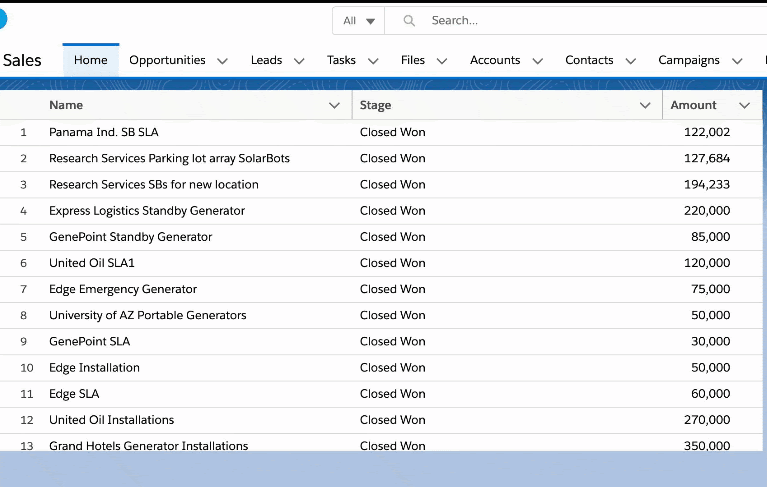767x487 pixels.
Task: Open the Amount column actions chevron
Action: [744, 105]
